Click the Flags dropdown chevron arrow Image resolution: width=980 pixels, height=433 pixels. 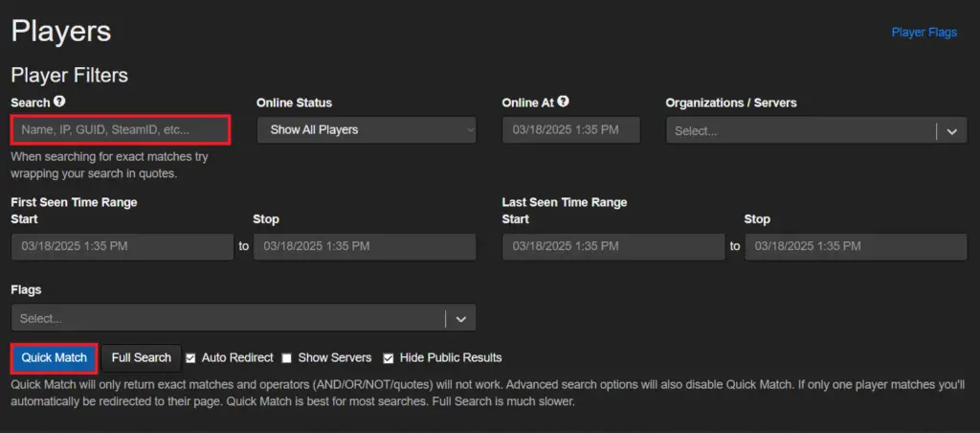tap(460, 318)
